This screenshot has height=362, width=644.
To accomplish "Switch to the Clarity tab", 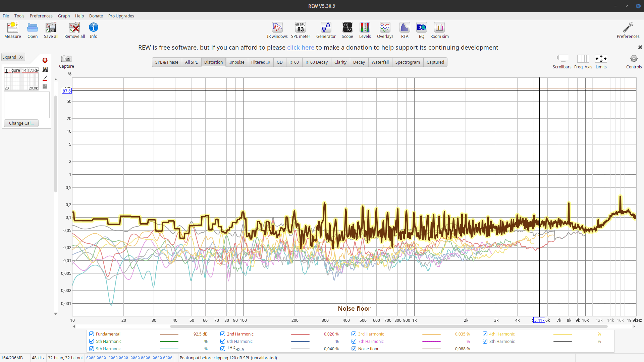I will [340, 62].
